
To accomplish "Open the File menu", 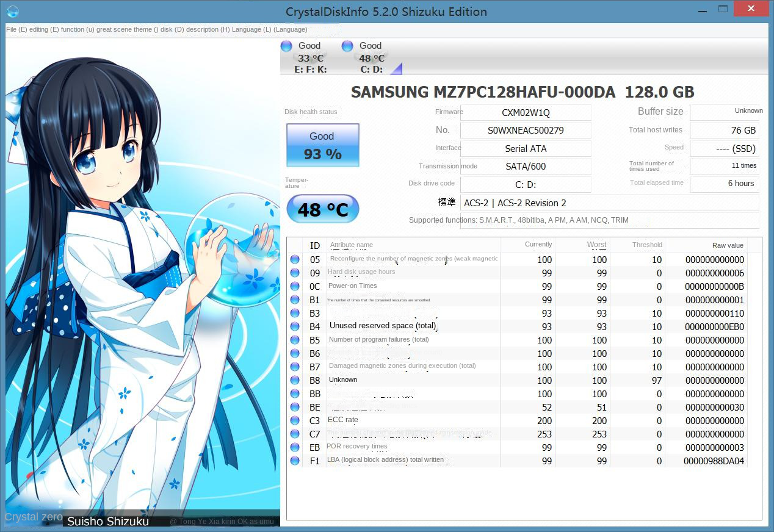I will tap(16, 29).
